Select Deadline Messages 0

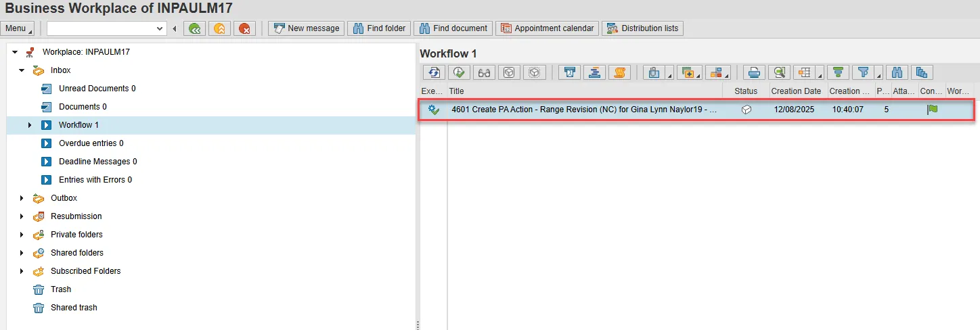pos(97,162)
